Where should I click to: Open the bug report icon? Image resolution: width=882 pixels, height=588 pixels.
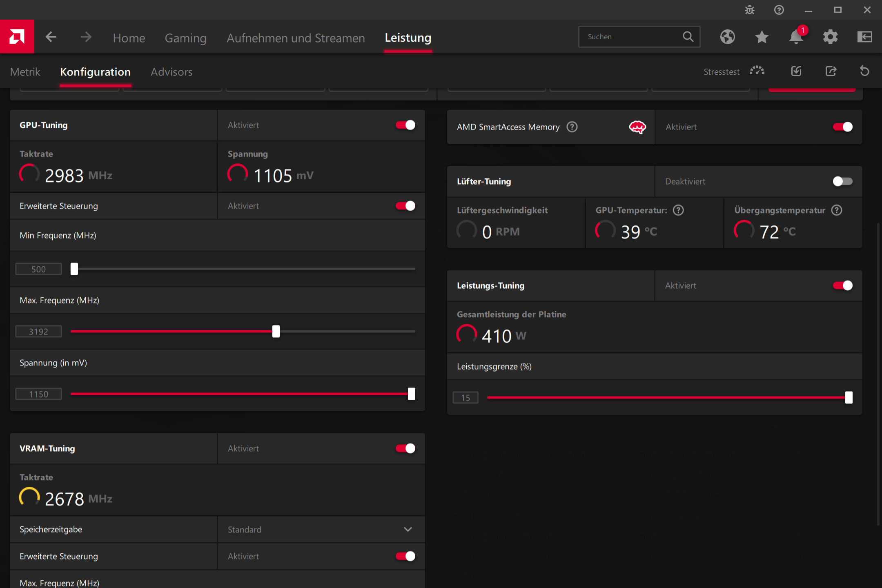tap(749, 10)
